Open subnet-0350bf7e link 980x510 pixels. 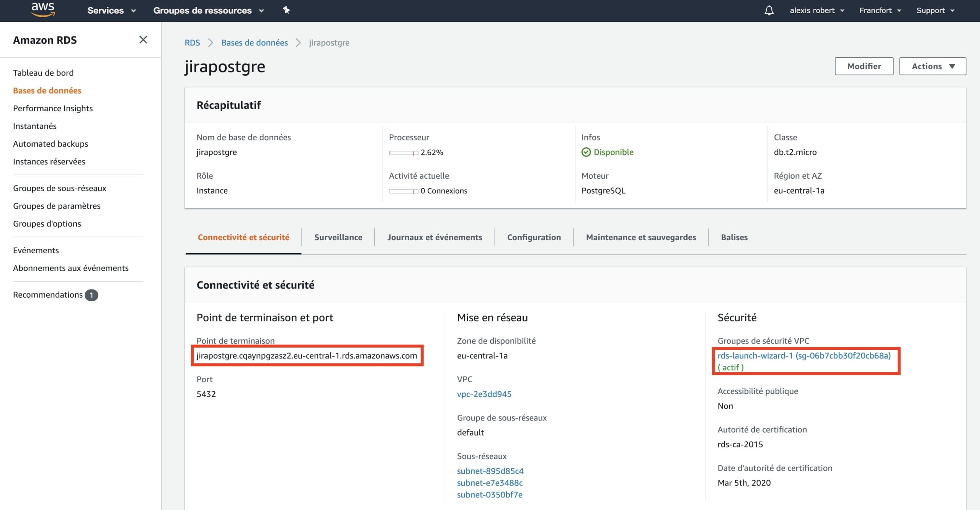pos(490,495)
